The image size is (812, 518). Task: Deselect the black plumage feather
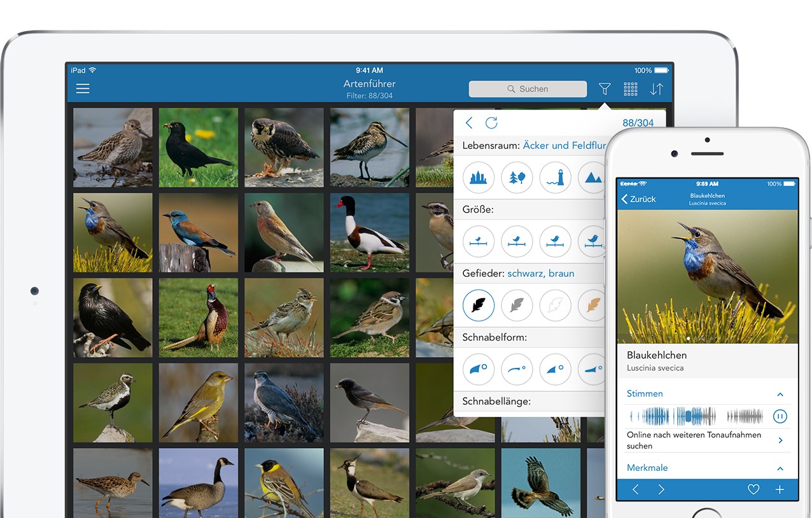[x=479, y=305]
